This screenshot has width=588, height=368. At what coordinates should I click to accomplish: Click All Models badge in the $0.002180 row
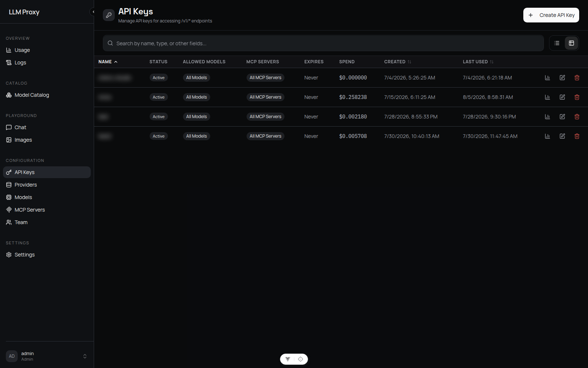click(197, 117)
